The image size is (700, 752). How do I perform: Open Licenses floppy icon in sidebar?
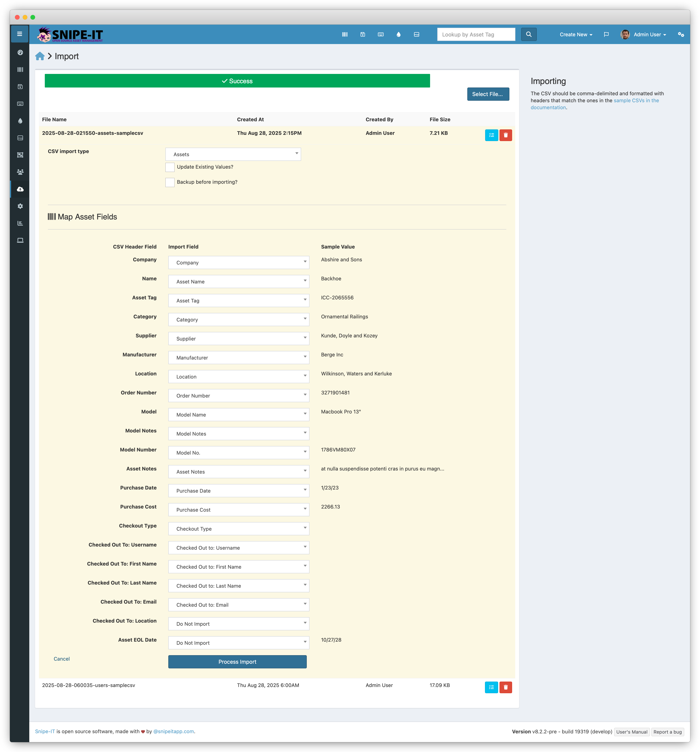tap(20, 87)
